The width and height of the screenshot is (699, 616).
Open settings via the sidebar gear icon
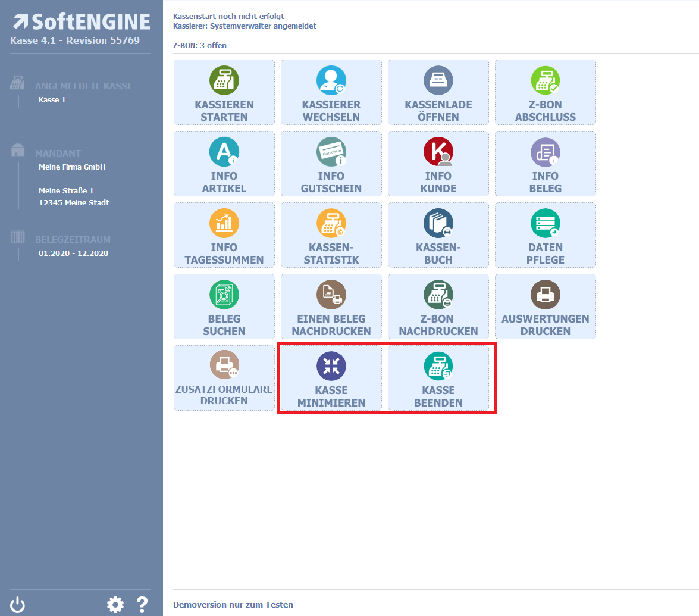pyautogui.click(x=115, y=605)
